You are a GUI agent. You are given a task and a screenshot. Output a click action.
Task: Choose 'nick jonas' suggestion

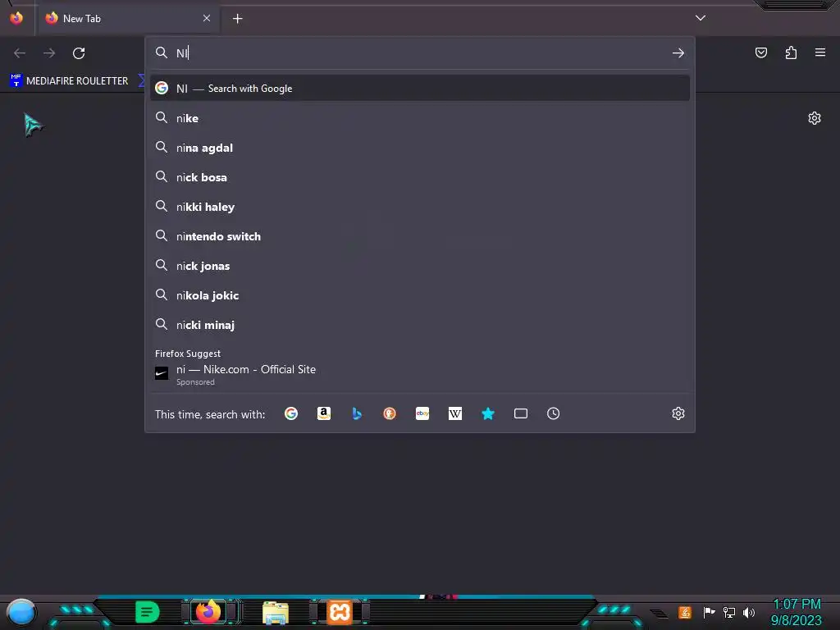(x=420, y=265)
